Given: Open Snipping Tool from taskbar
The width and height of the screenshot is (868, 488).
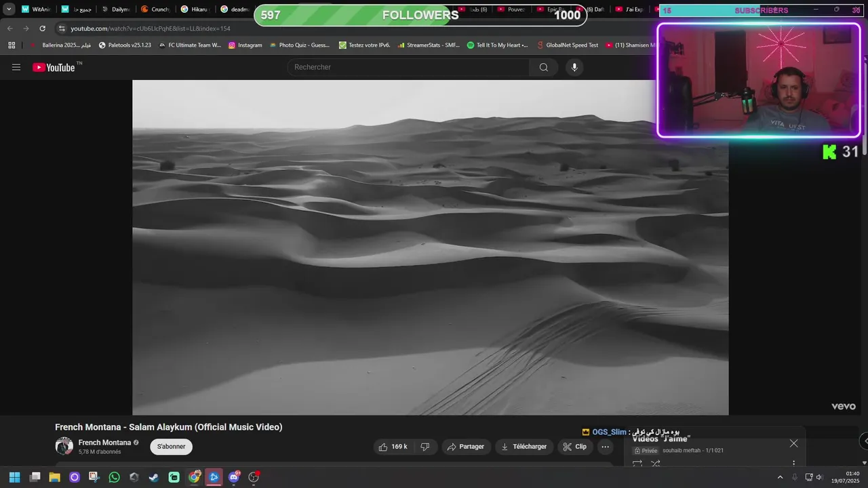Looking at the screenshot, I should (94, 477).
